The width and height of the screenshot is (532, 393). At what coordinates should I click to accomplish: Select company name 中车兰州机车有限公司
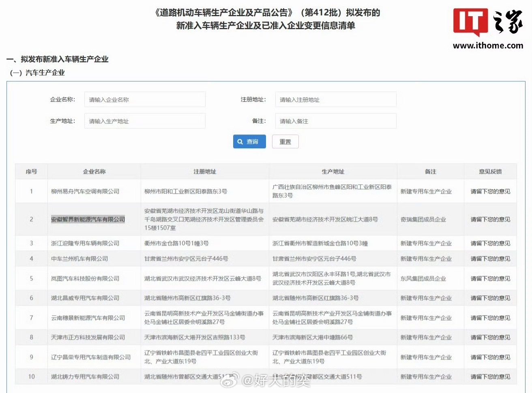[79, 258]
